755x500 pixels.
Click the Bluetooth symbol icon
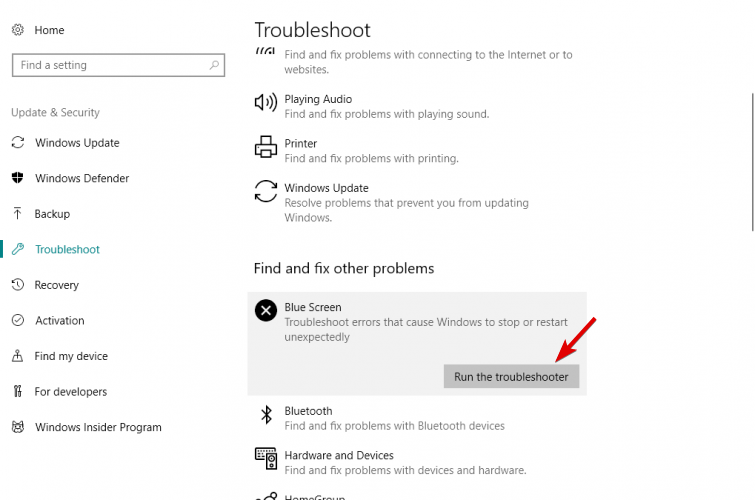(266, 414)
